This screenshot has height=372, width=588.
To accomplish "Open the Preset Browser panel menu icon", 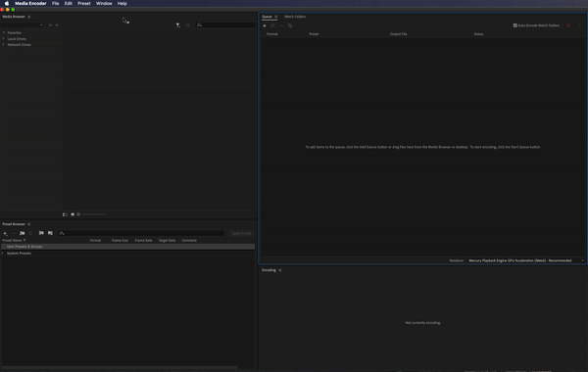I will pyautogui.click(x=28, y=224).
